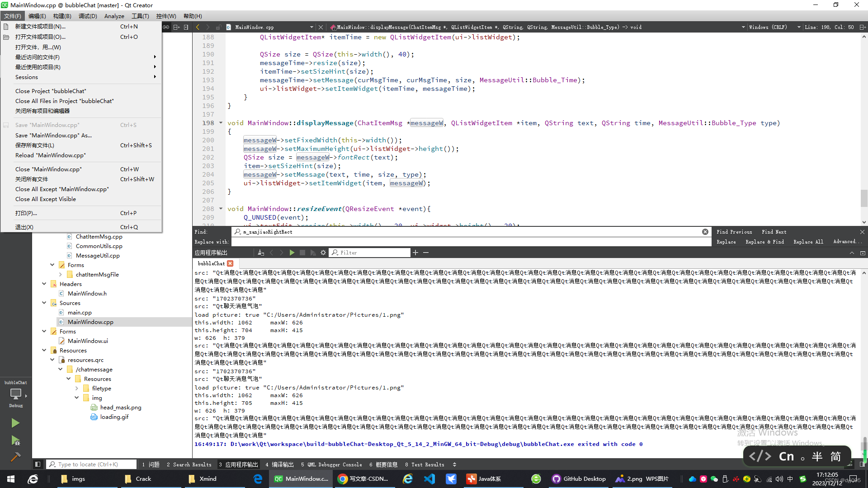Image resolution: width=868 pixels, height=488 pixels.
Task: Collapse the Headers folder in project tree
Action: 44,284
